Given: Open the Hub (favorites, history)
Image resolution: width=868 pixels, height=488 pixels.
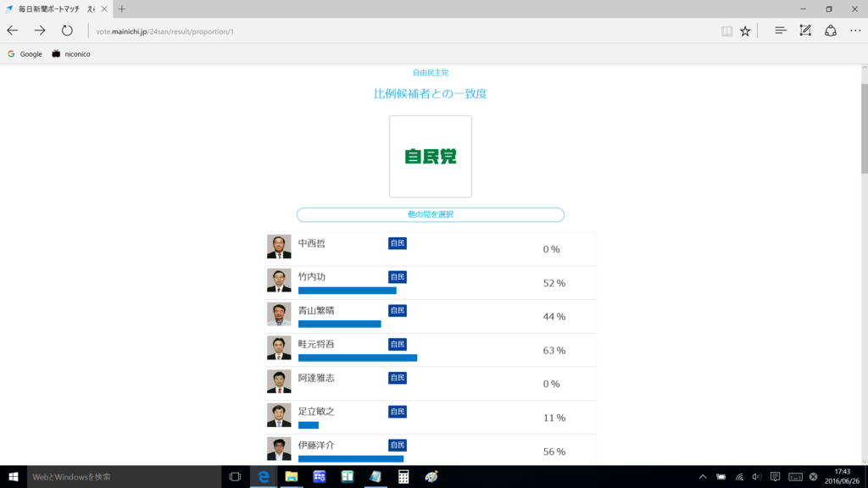Looking at the screenshot, I should 780,31.
